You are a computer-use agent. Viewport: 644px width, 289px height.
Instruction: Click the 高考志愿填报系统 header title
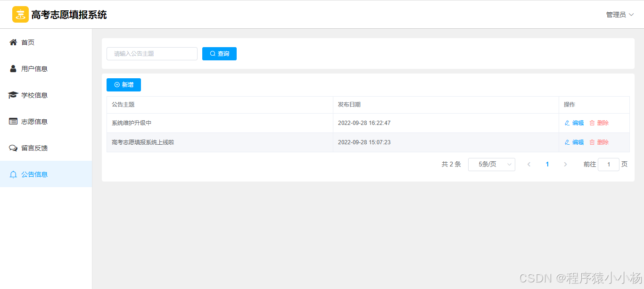point(69,15)
